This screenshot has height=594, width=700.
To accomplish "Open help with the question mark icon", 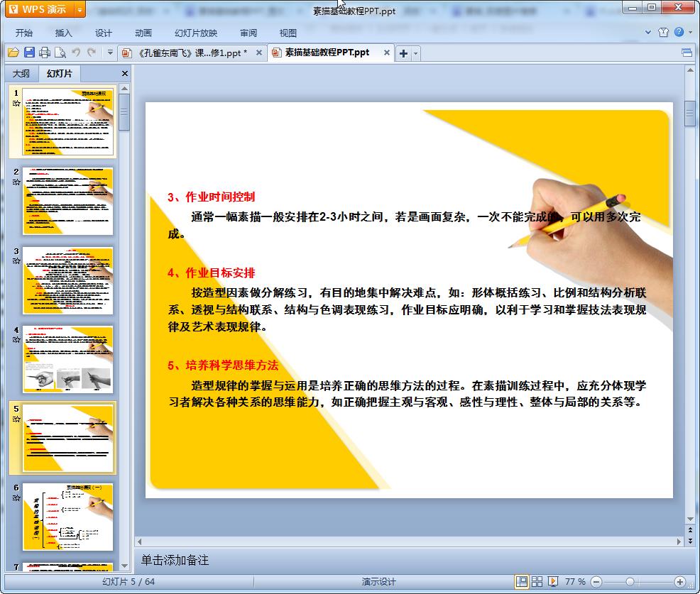I will tap(679, 32).
